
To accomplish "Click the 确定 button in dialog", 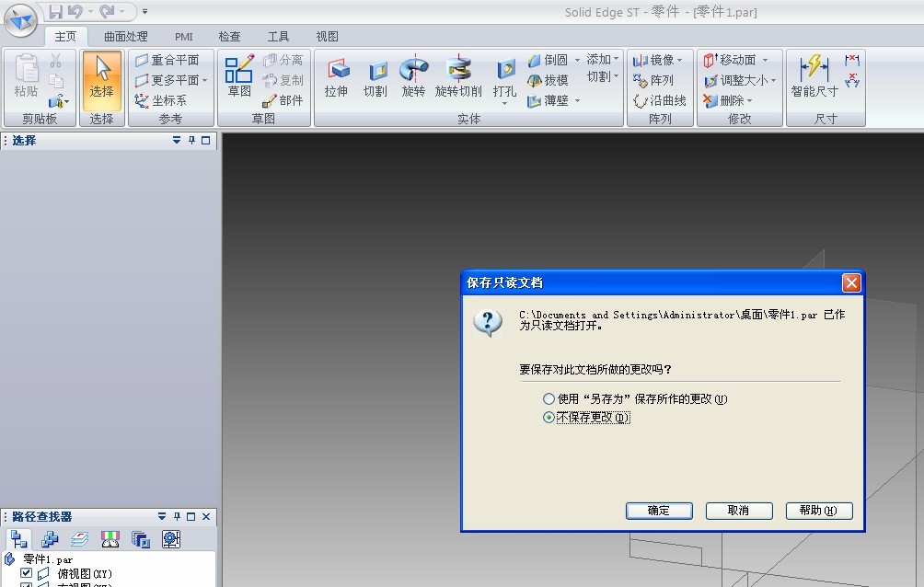I will (659, 511).
